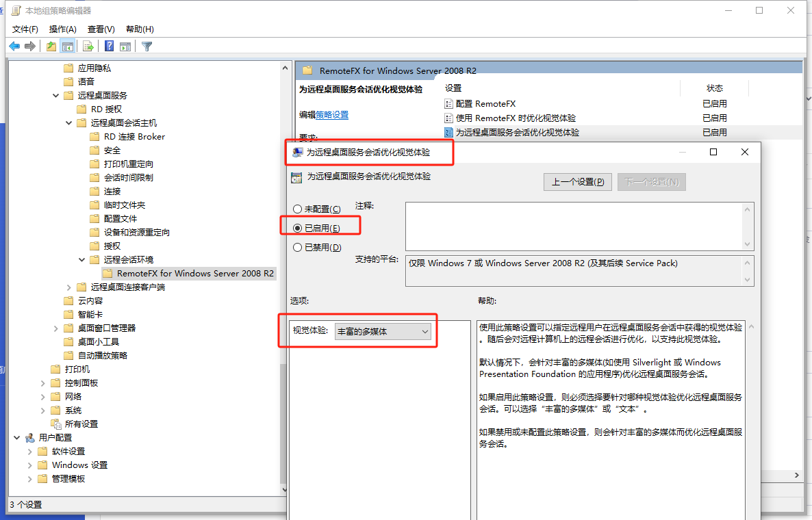Select the 临时文件夹 tree item
The width and height of the screenshot is (812, 520).
pos(125,205)
